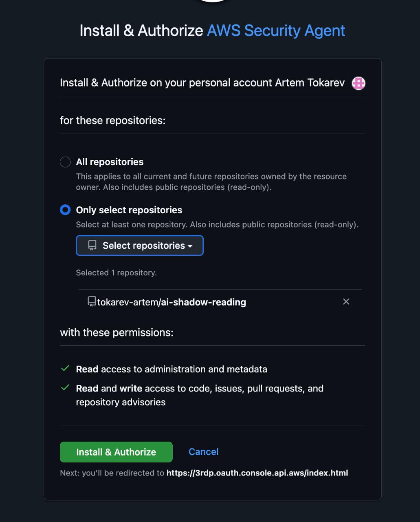Screen dimensions: 420x522
Task: Click the 3rdp.oauth.console.api.aws redirect URL
Action: [x=257, y=473]
